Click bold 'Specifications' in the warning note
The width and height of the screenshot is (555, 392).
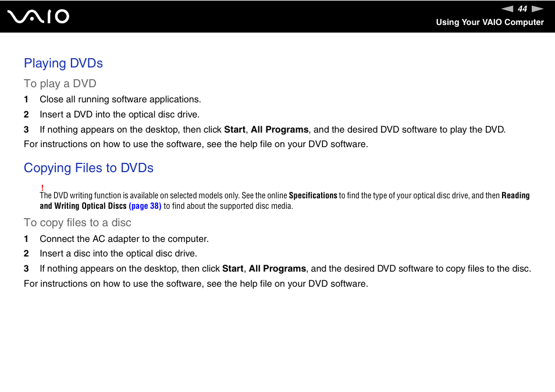(313, 195)
